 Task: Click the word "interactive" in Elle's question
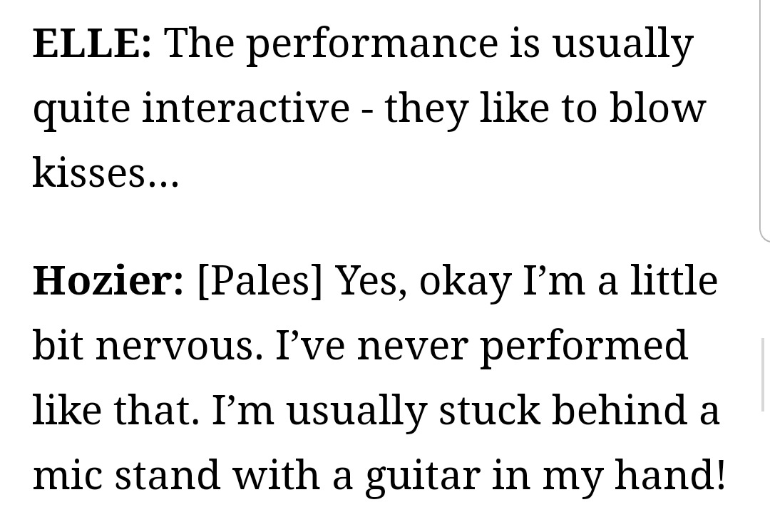point(245,108)
